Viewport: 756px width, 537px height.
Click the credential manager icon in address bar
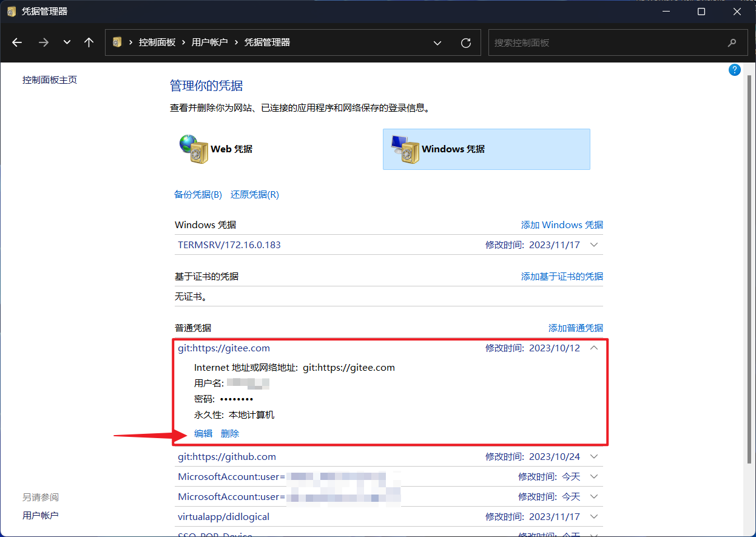pos(118,42)
